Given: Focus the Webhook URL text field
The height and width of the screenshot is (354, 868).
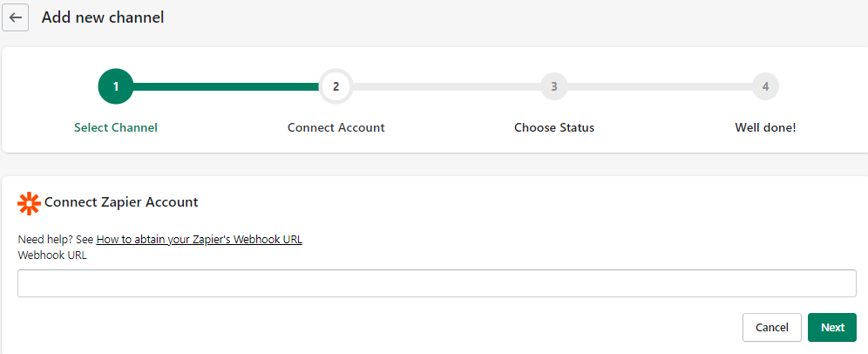Looking at the screenshot, I should 437,283.
